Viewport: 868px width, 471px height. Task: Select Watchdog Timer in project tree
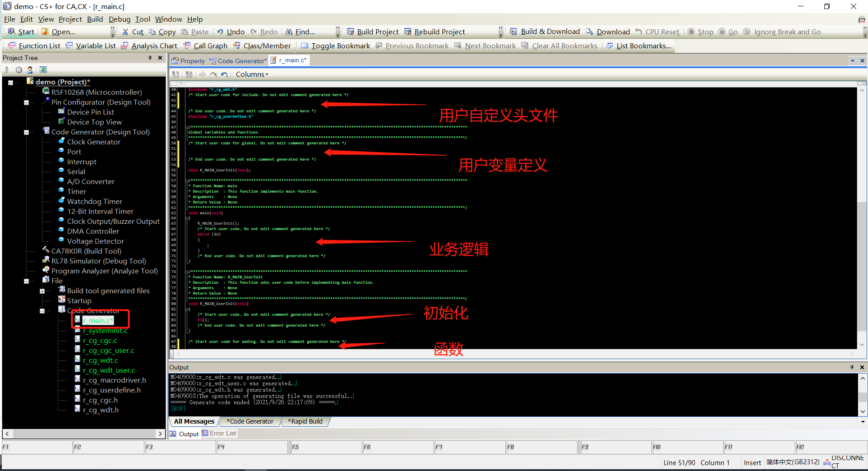[94, 201]
